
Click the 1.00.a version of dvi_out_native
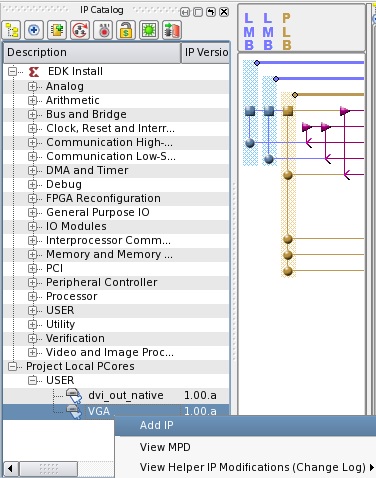(200, 396)
